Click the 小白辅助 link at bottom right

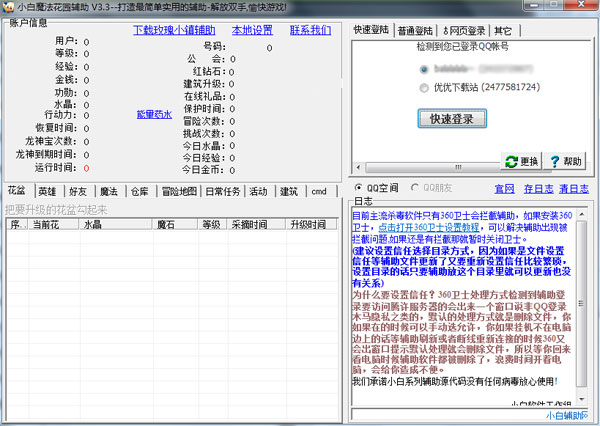pos(567,415)
